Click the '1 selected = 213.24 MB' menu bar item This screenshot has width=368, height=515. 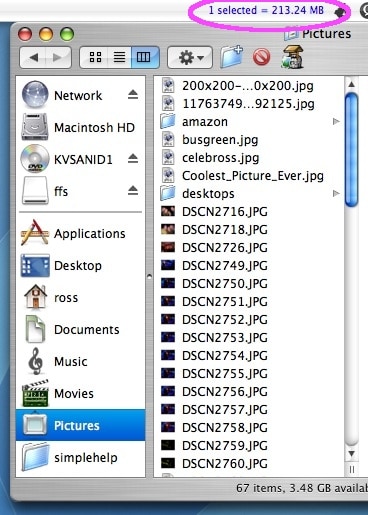266,10
